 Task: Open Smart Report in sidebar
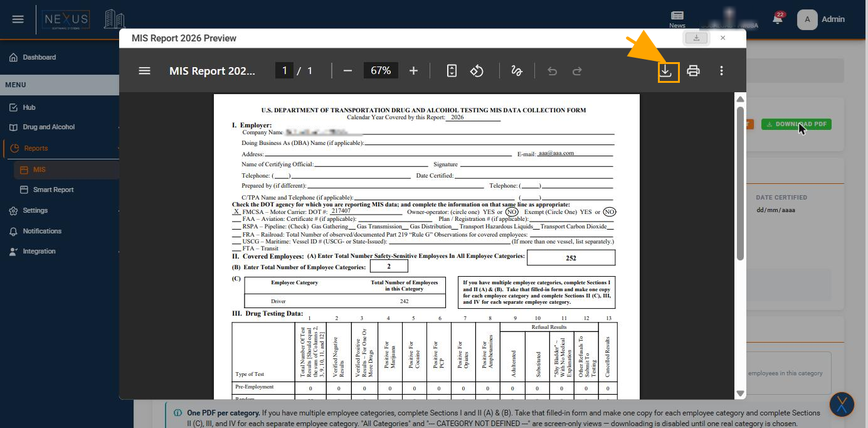pyautogui.click(x=53, y=190)
